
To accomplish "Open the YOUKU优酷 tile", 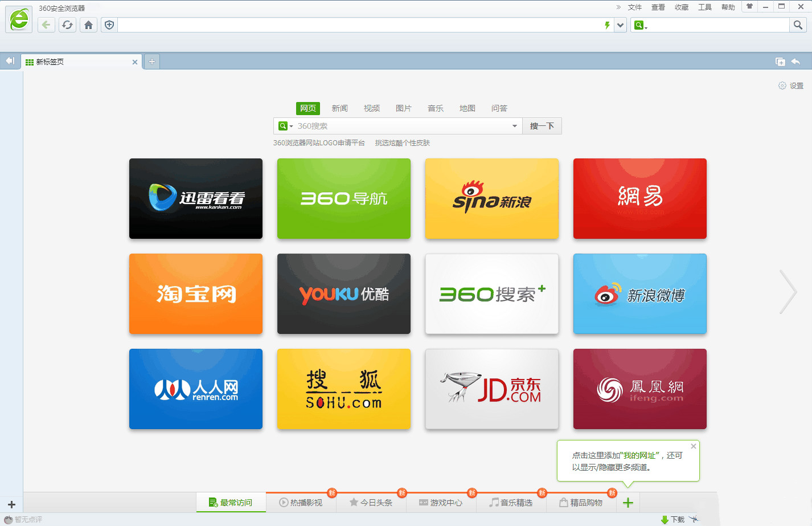I will [x=344, y=293].
